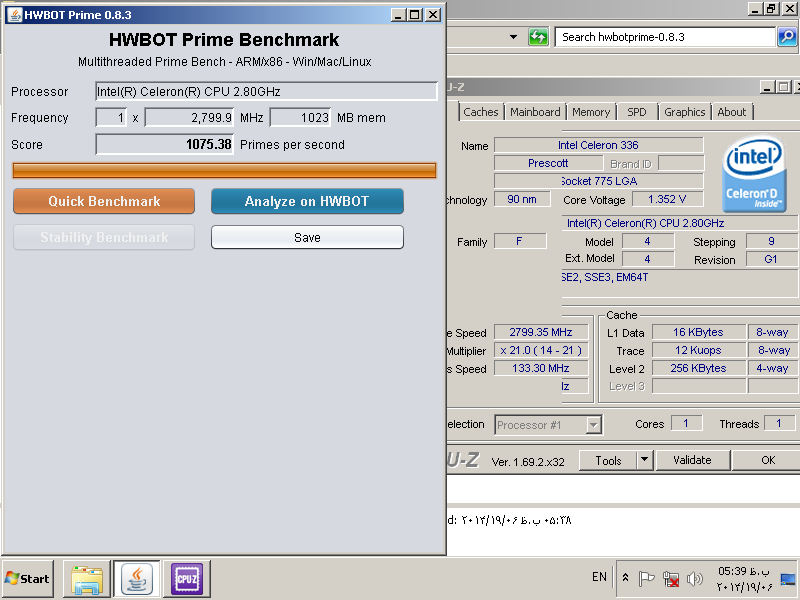Image resolution: width=800 pixels, height=600 pixels.
Task: Show hidden tray icons
Action: 626,579
